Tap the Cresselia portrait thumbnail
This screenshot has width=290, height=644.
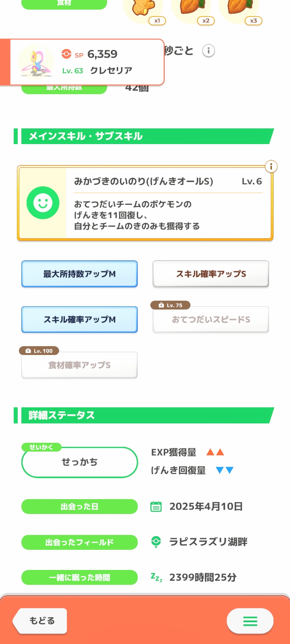click(x=36, y=62)
